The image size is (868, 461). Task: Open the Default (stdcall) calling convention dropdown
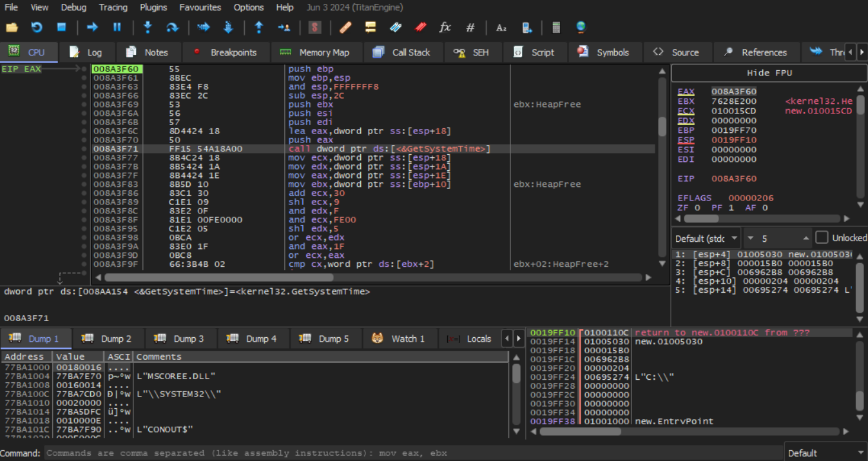pyautogui.click(x=705, y=238)
